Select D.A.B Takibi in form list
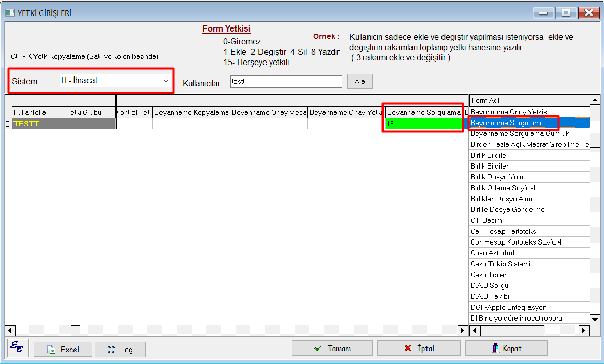Screen dimensions: 604x364 490,296
